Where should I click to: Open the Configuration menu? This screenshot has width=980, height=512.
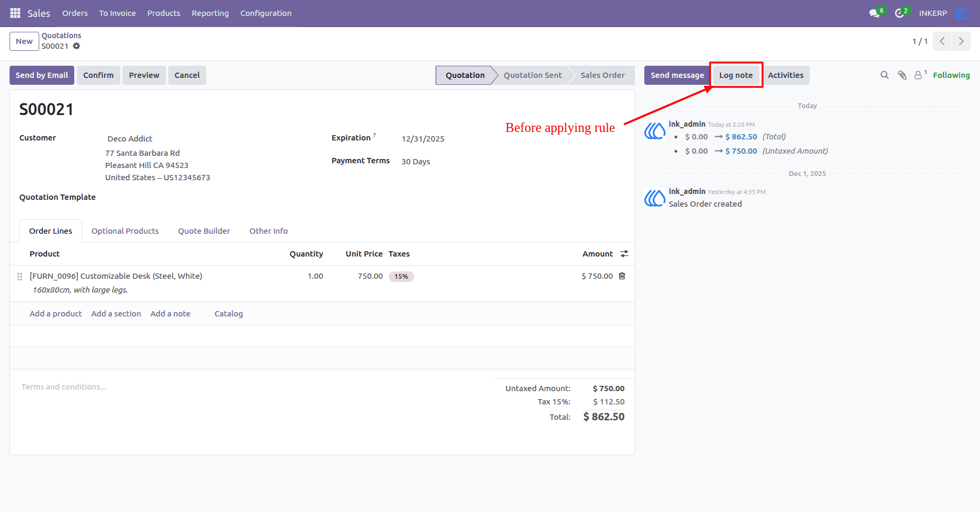point(266,13)
